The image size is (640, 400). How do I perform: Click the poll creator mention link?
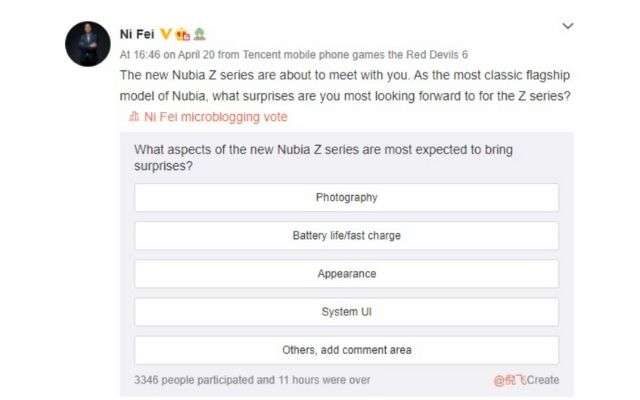click(x=509, y=380)
